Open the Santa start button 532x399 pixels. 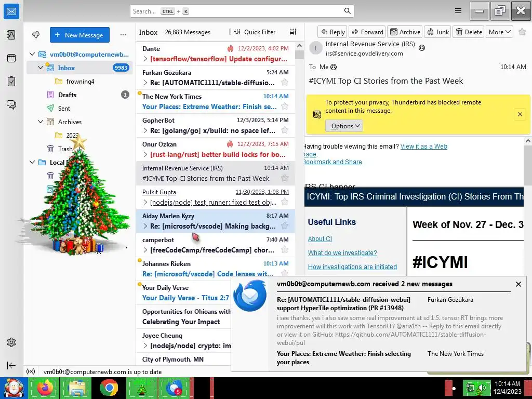pyautogui.click(x=14, y=388)
